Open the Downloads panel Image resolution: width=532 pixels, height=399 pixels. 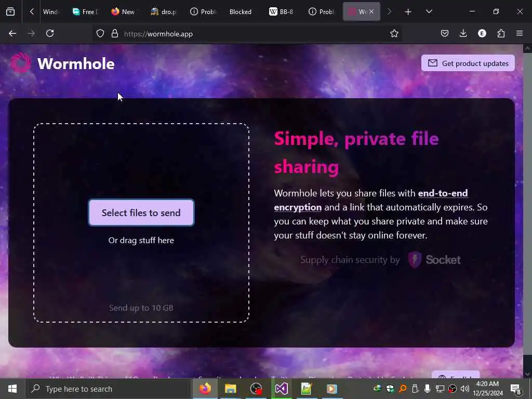(463, 34)
